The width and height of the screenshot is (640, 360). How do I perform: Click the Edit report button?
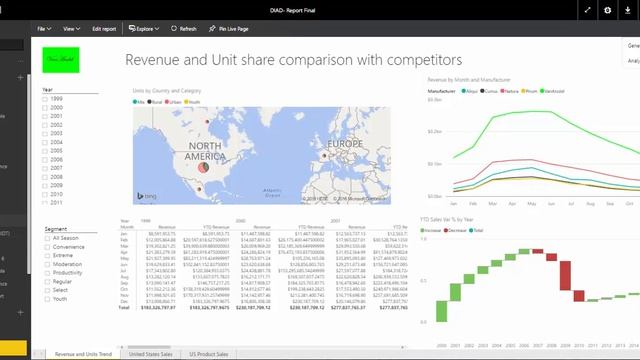104,29
